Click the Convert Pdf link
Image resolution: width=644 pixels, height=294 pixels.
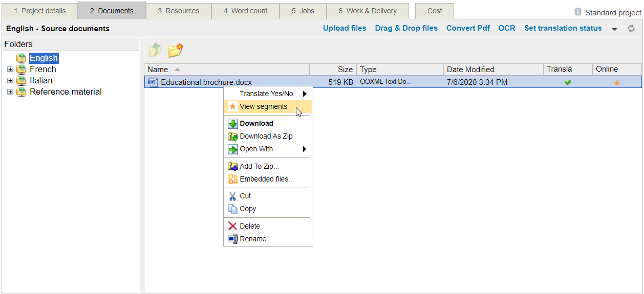(x=468, y=28)
